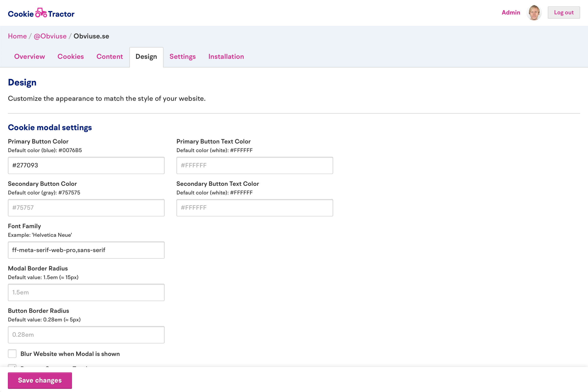Go to the Installation tab

pos(226,57)
